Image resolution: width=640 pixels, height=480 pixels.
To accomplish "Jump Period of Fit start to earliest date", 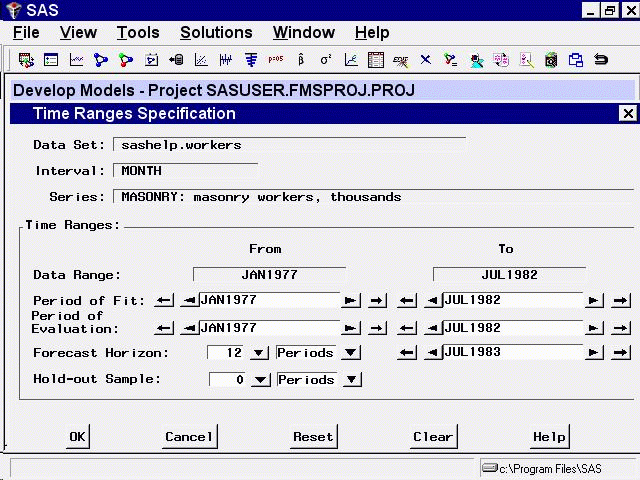I will [x=165, y=300].
